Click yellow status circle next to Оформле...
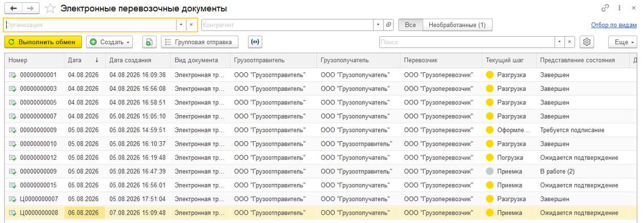Image resolution: width=644 pixels, height=223 pixels. (x=489, y=130)
